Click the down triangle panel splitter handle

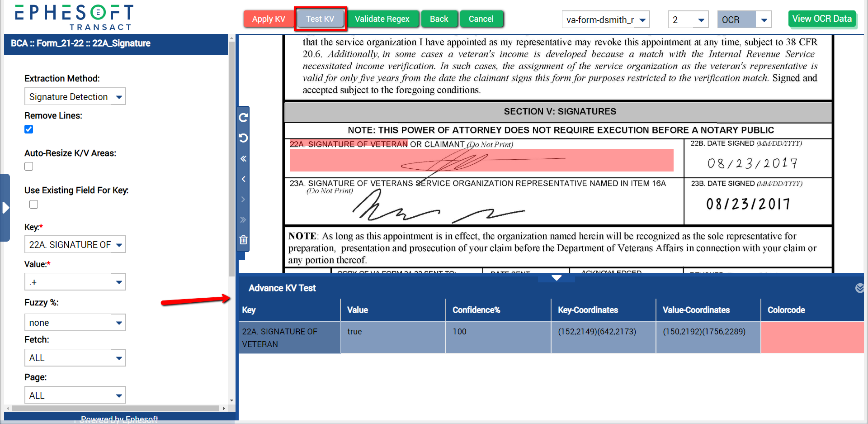pos(557,278)
